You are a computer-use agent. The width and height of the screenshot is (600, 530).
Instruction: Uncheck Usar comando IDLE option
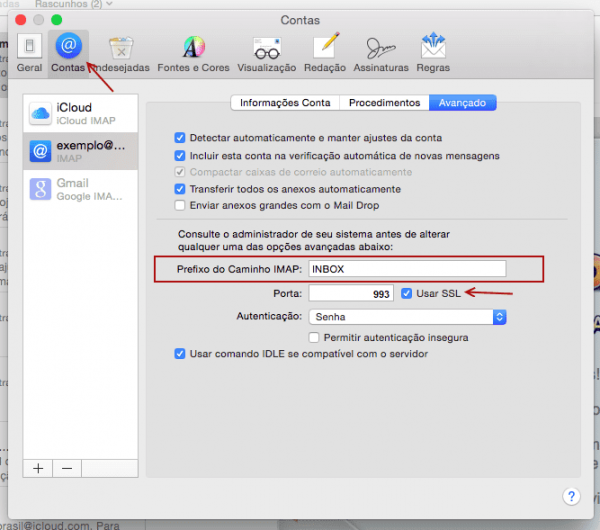180,354
